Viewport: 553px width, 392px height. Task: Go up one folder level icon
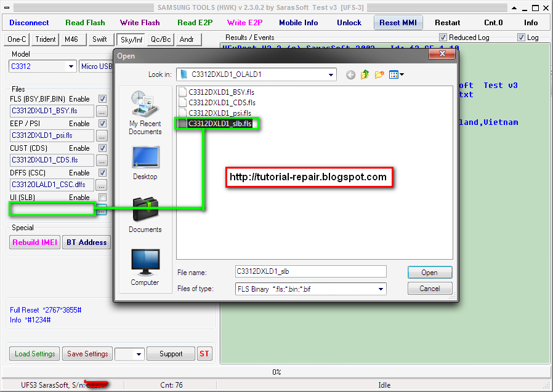pyautogui.click(x=365, y=74)
